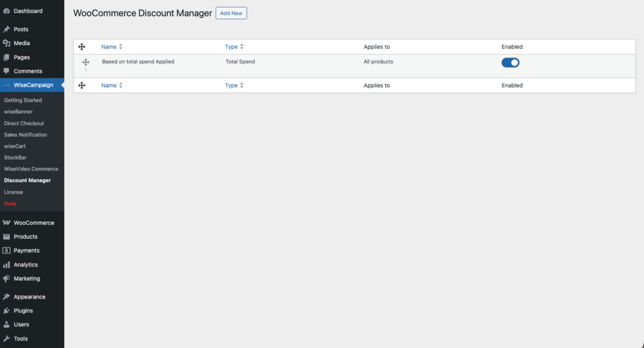Click the 'All products' cell
The image size is (644, 348).
click(x=378, y=62)
